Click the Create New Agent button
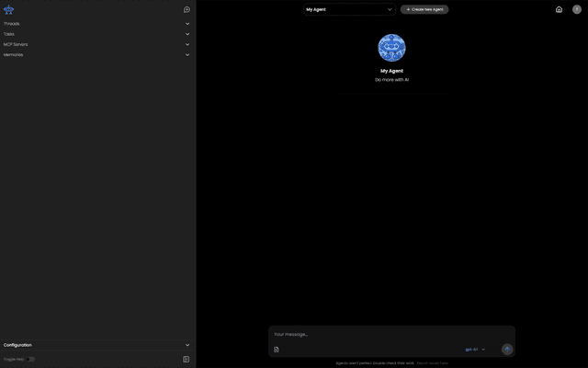The image size is (588, 368). point(424,9)
